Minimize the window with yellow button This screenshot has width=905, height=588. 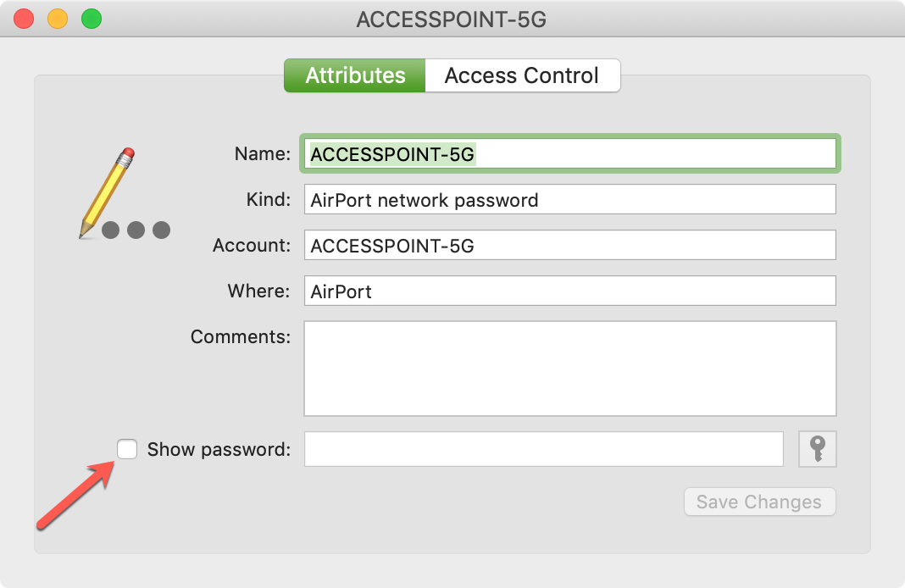click(58, 19)
